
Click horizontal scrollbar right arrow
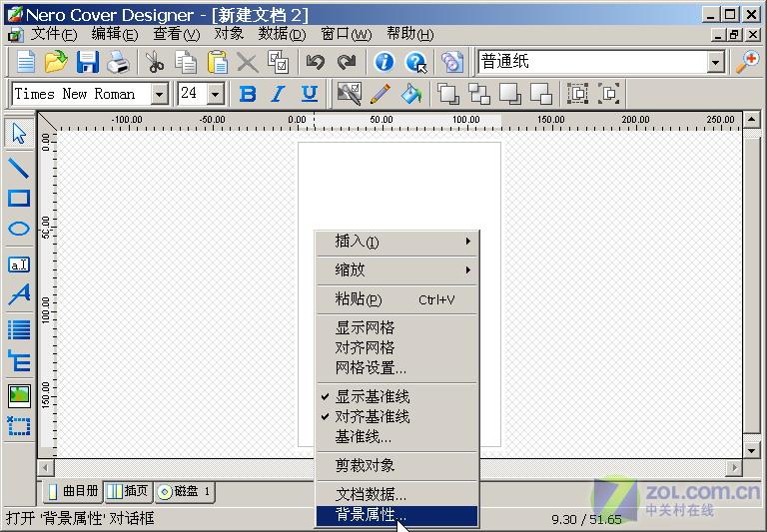tap(734, 468)
